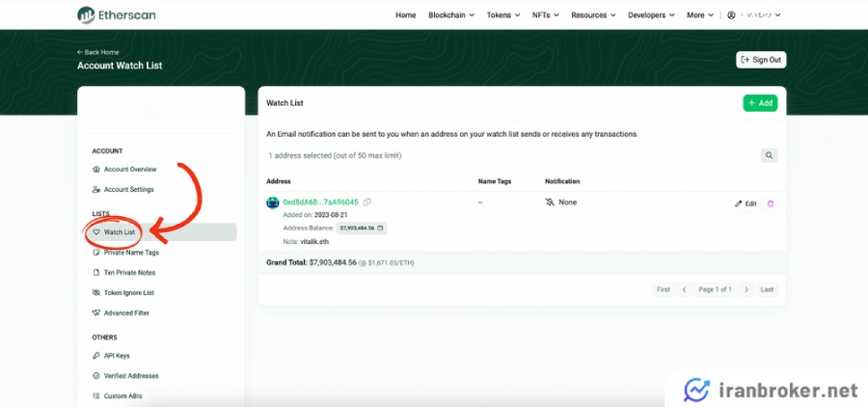Open Account Settings in sidebar
Viewport: 868px width, 407px height.
(x=123, y=189)
